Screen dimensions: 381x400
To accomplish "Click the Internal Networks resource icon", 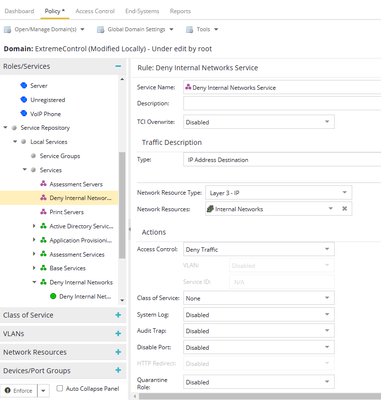I will click(210, 209).
